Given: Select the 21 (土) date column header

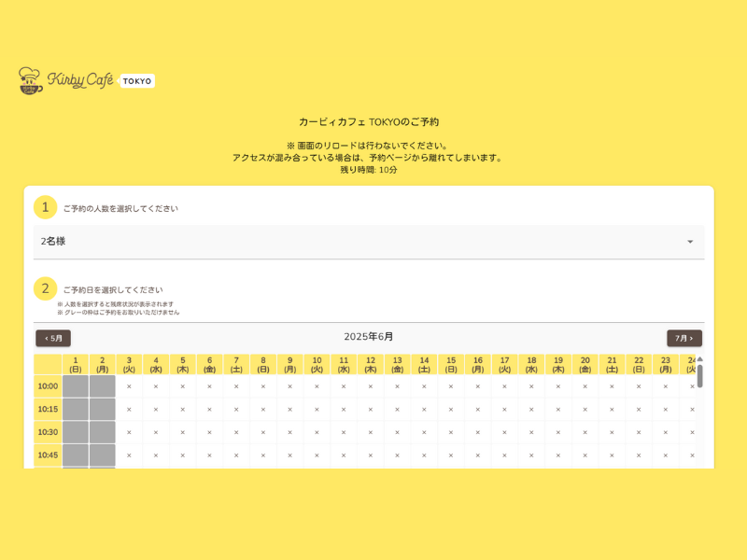Looking at the screenshot, I should pos(613,365).
